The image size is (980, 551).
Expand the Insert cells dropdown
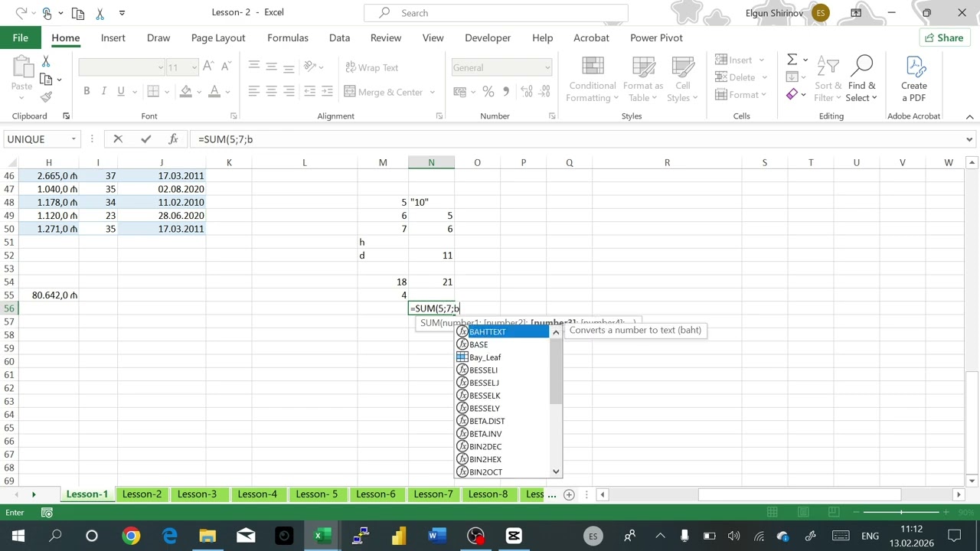click(762, 60)
